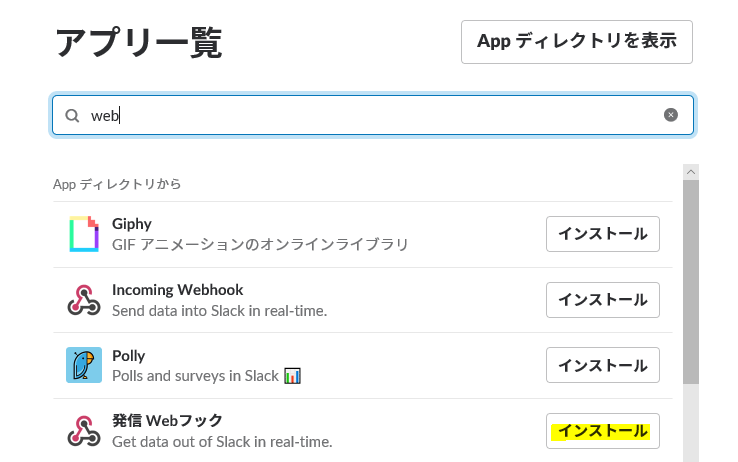
Task: Click the Incoming Webhook app icon
Action: coord(84,300)
